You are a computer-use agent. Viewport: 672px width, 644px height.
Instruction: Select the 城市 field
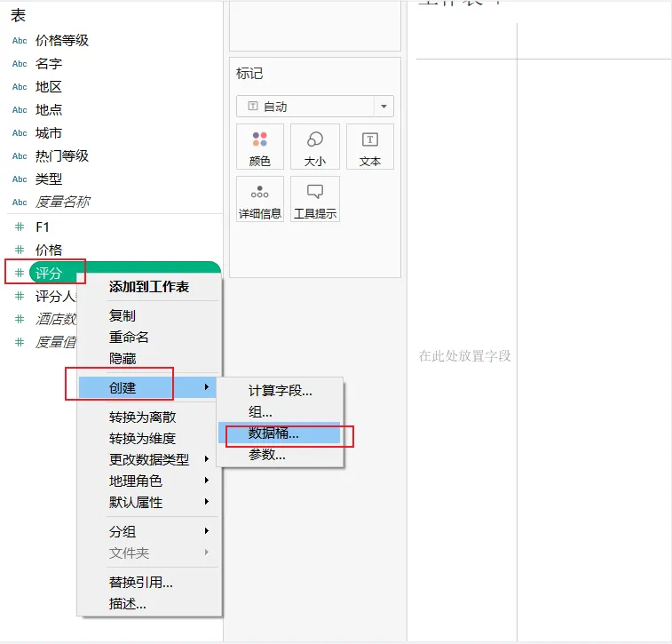click(x=49, y=133)
